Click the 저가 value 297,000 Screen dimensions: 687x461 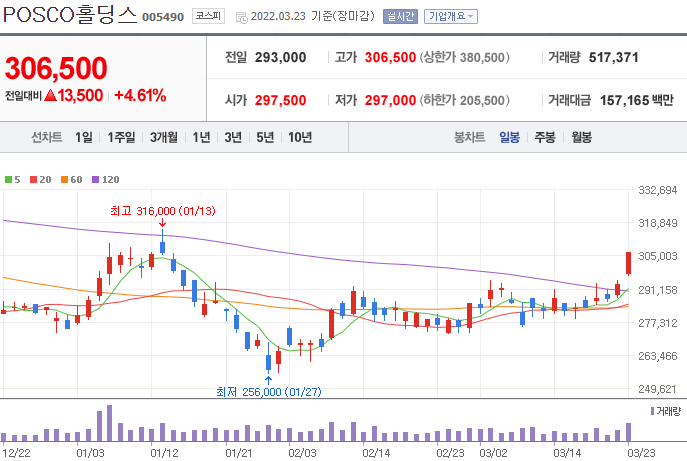[390, 100]
